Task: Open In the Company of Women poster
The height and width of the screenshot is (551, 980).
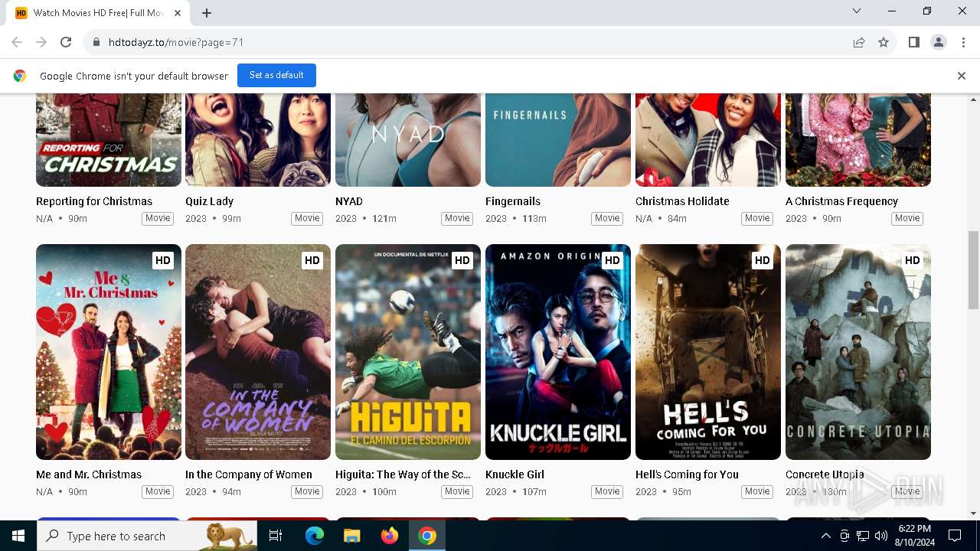Action: pos(258,352)
